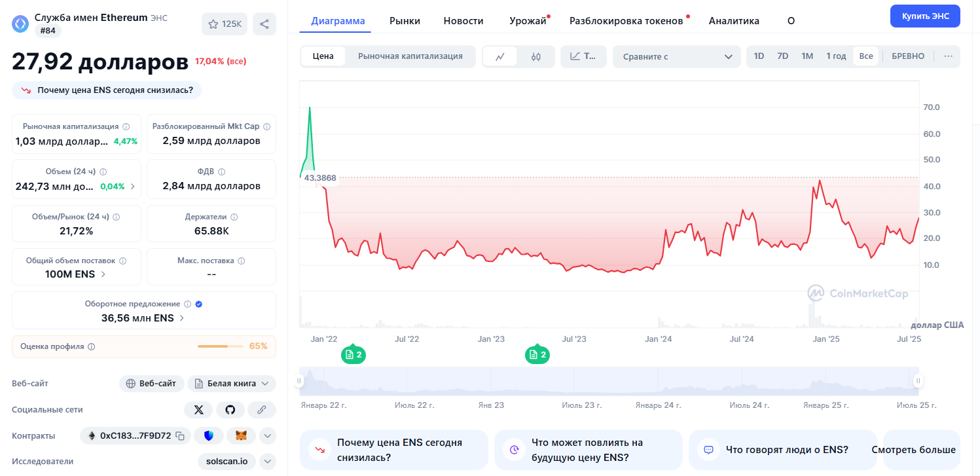This screenshot has height=476, width=980.
Task: Open more chart options ellipsis
Action: click(948, 56)
